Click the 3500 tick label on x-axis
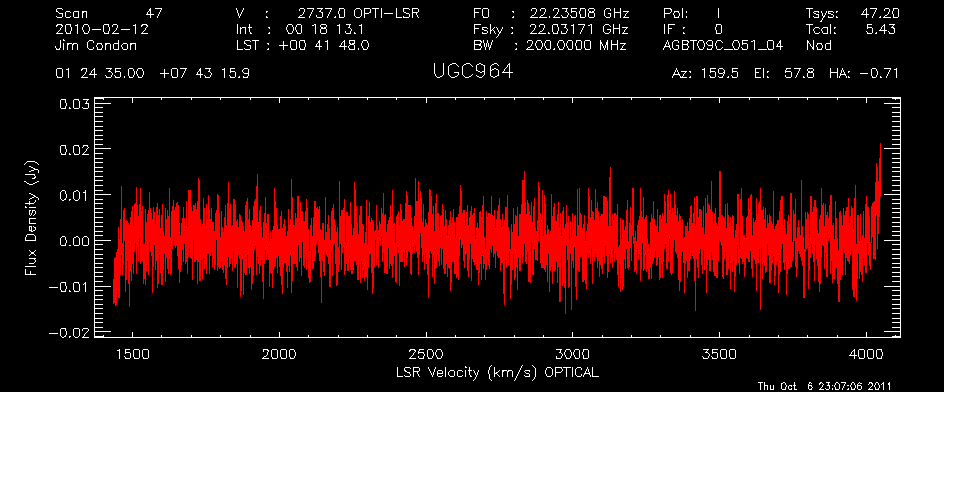The height and width of the screenshot is (490, 962). [x=719, y=354]
